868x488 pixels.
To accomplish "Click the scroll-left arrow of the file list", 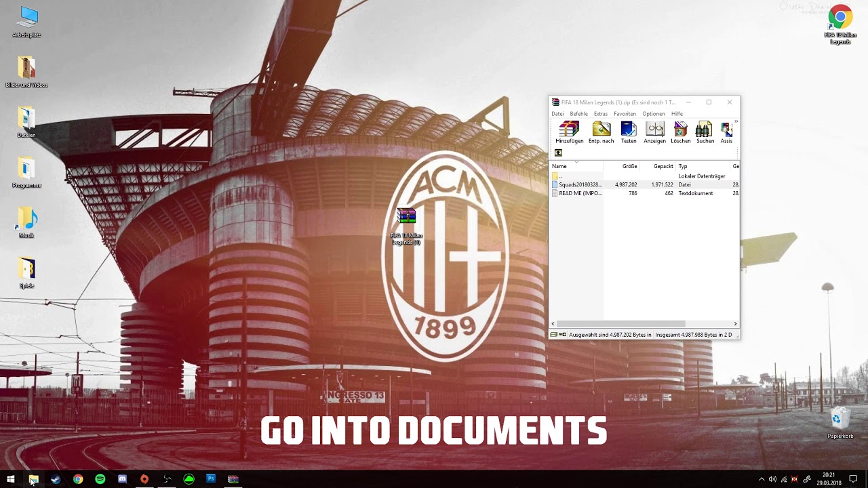I will pos(553,324).
